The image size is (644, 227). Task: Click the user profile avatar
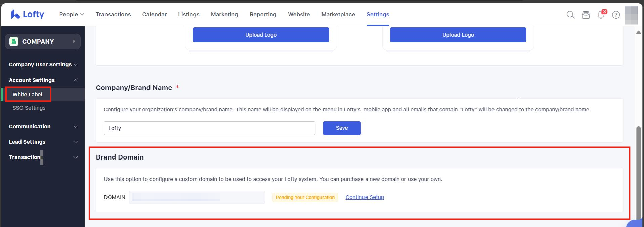[x=631, y=15]
